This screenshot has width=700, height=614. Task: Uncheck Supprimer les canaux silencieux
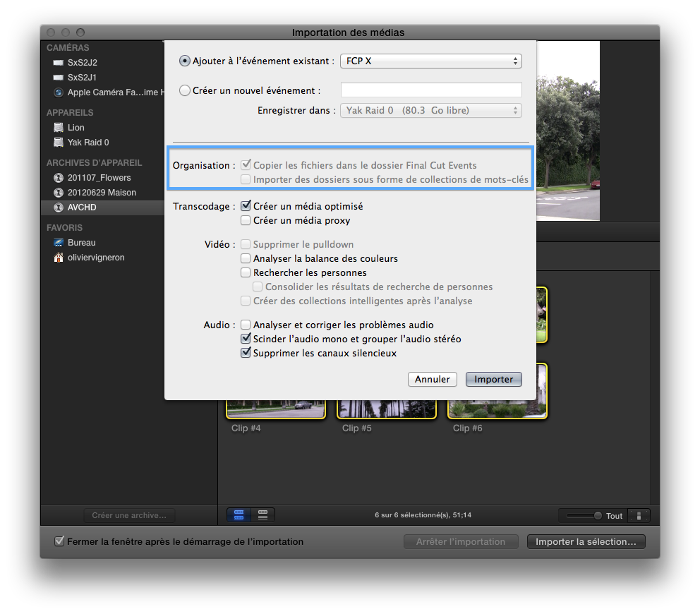point(246,353)
